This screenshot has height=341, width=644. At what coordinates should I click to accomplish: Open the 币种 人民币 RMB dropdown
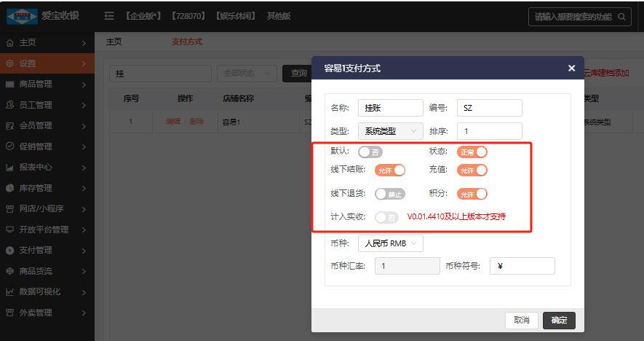[x=391, y=243]
